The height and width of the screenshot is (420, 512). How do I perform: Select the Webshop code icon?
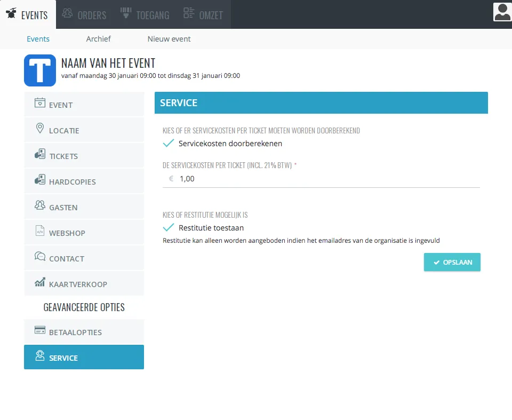[x=40, y=232]
